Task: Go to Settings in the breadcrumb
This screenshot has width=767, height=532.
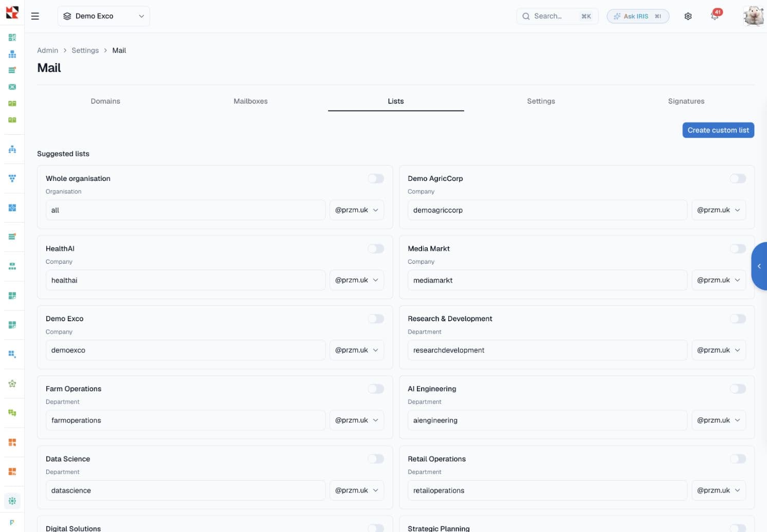Action: pos(85,50)
